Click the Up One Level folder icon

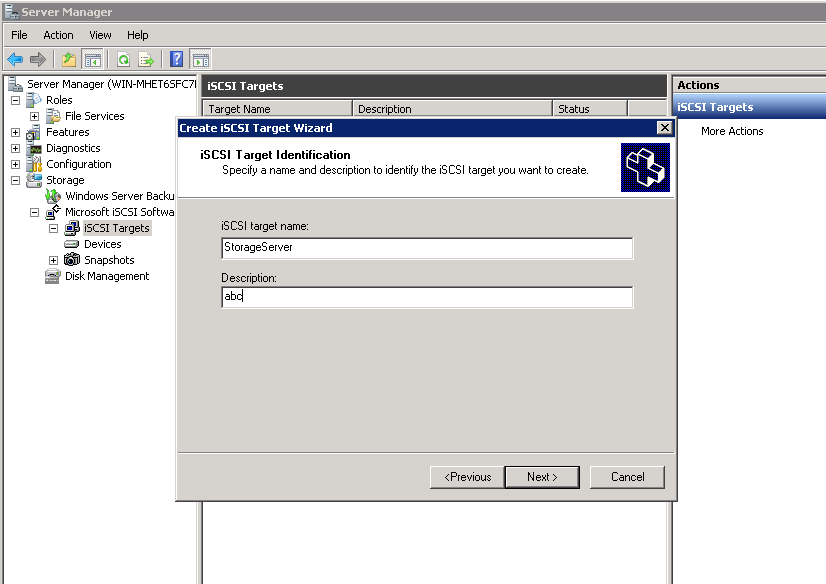point(68,60)
